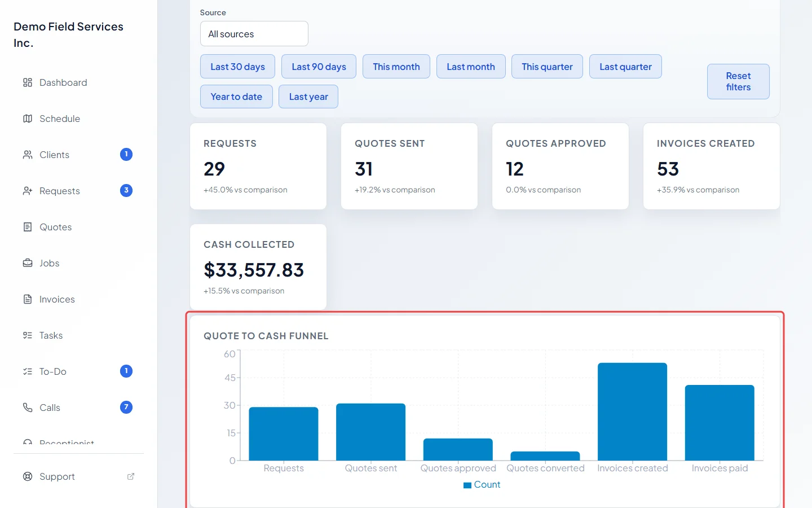Apply the Last 30 days filter
The image size is (812, 508).
[237, 67]
